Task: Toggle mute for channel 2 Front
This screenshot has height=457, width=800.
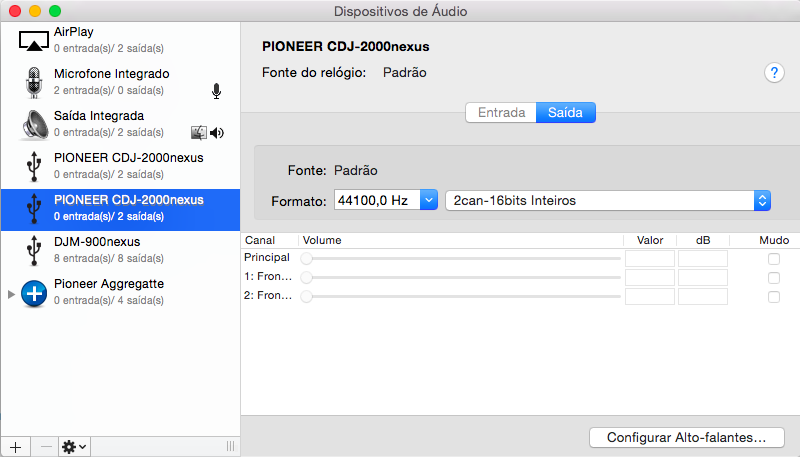Action: [773, 297]
